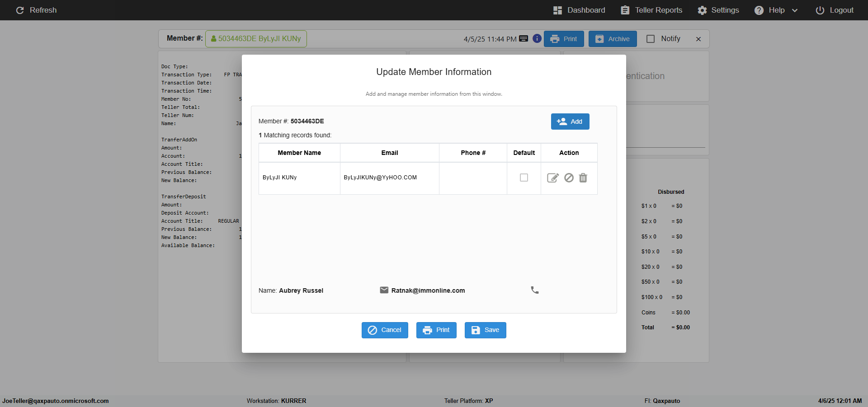The image size is (868, 407).
Task: Click the Cancel button in dialog
Action: [x=385, y=330]
